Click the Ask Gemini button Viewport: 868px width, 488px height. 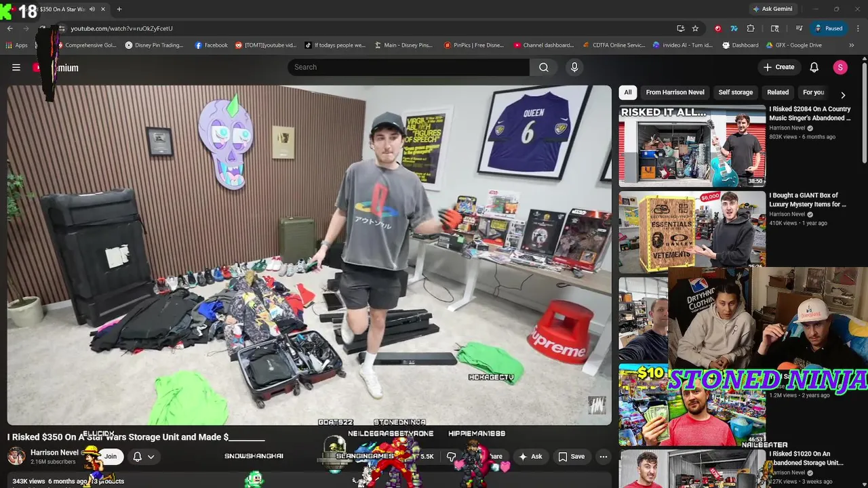772,9
